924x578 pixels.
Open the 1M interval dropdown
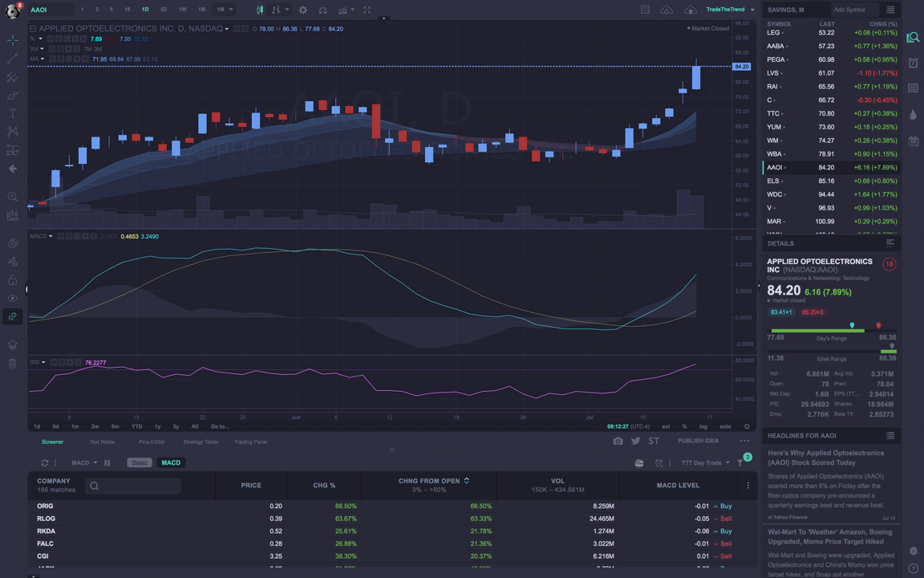[x=224, y=10]
